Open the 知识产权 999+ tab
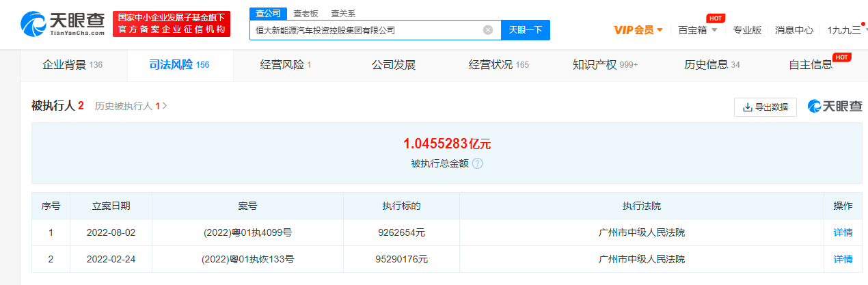The image size is (868, 285). 605,65
